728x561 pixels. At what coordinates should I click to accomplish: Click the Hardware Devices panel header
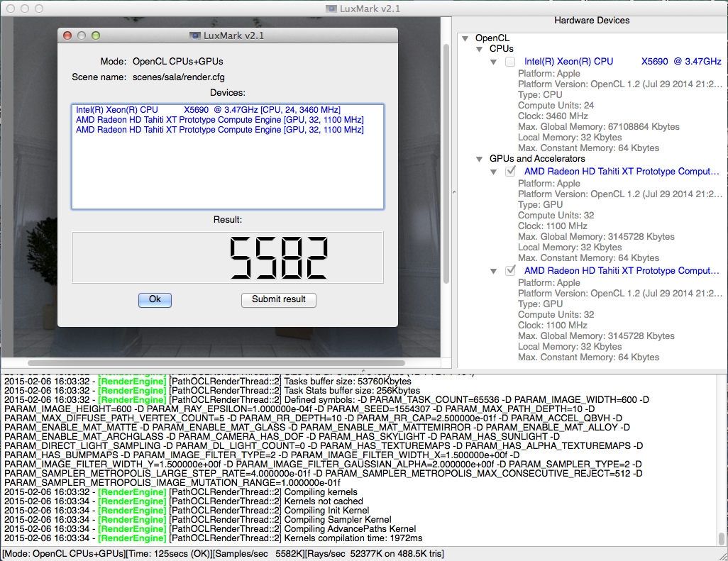coord(592,21)
